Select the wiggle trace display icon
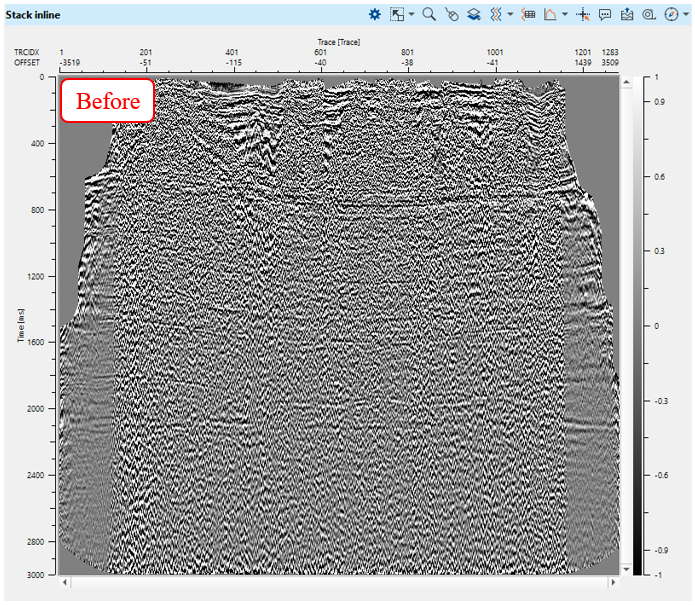Screen dimensions: 695x605 coord(496,14)
